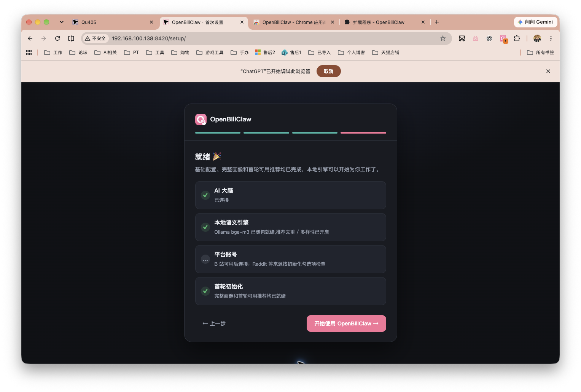This screenshot has width=581, height=392.
Task: Open the 售后2 bookmark
Action: pyautogui.click(x=265, y=53)
